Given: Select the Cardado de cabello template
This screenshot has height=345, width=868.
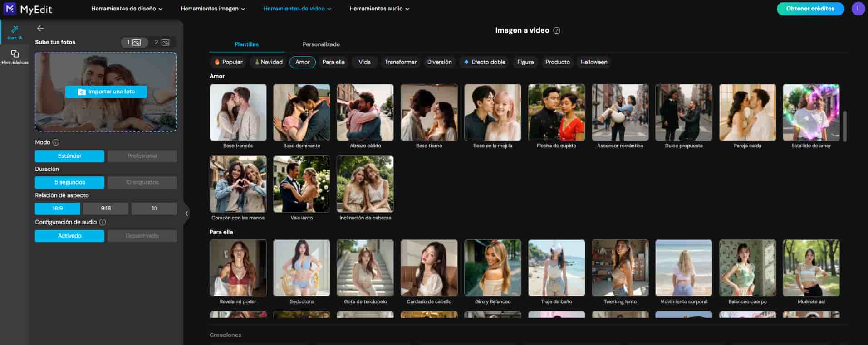Looking at the screenshot, I should [x=429, y=268].
